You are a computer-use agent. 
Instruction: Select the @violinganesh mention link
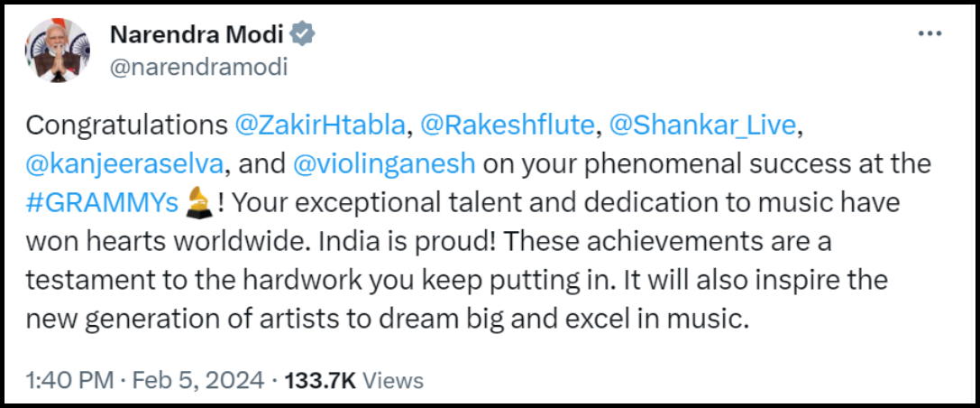coord(384,164)
